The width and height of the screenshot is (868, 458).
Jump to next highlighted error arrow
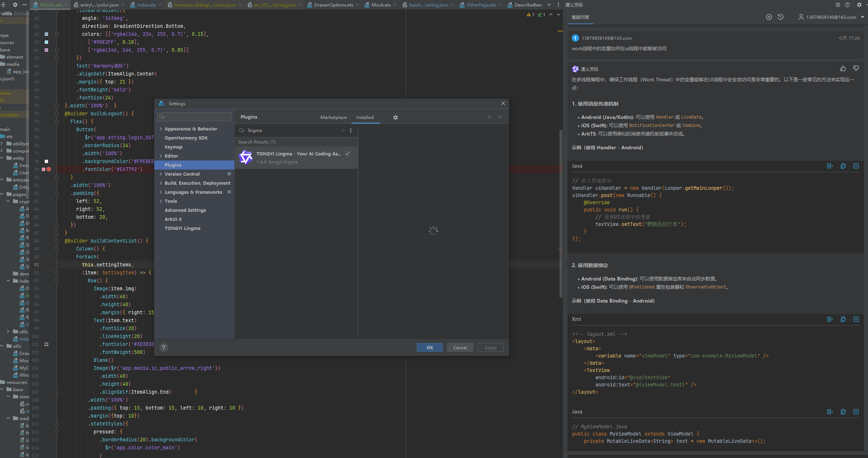click(558, 14)
